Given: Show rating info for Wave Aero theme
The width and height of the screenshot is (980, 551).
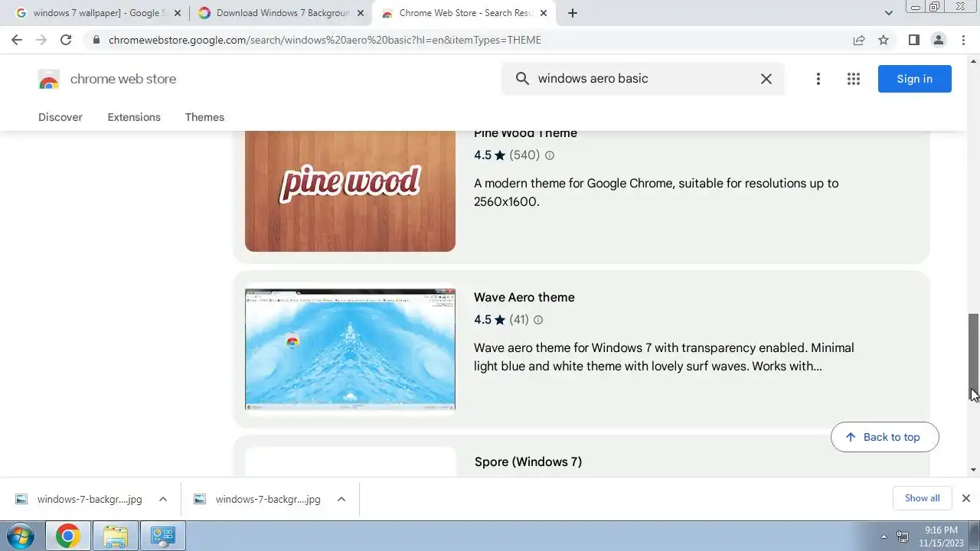Looking at the screenshot, I should [538, 320].
